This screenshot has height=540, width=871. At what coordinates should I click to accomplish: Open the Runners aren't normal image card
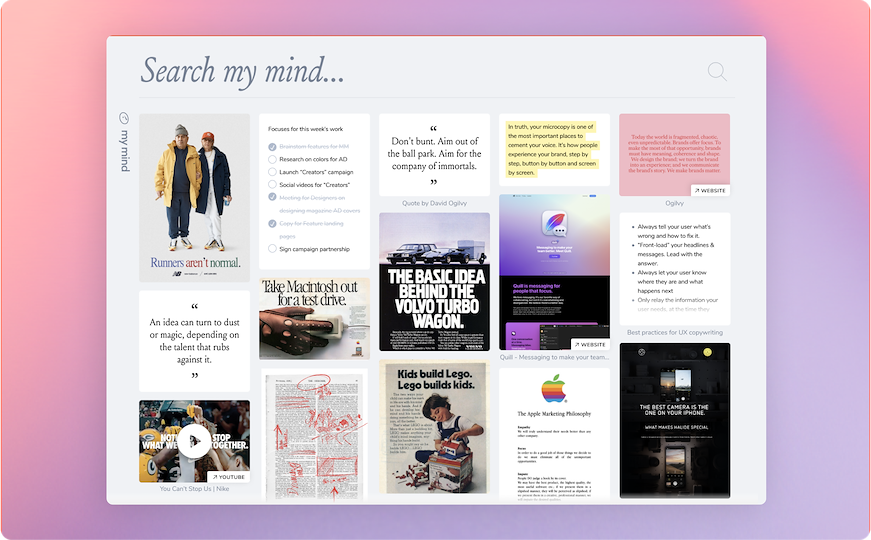(x=194, y=198)
